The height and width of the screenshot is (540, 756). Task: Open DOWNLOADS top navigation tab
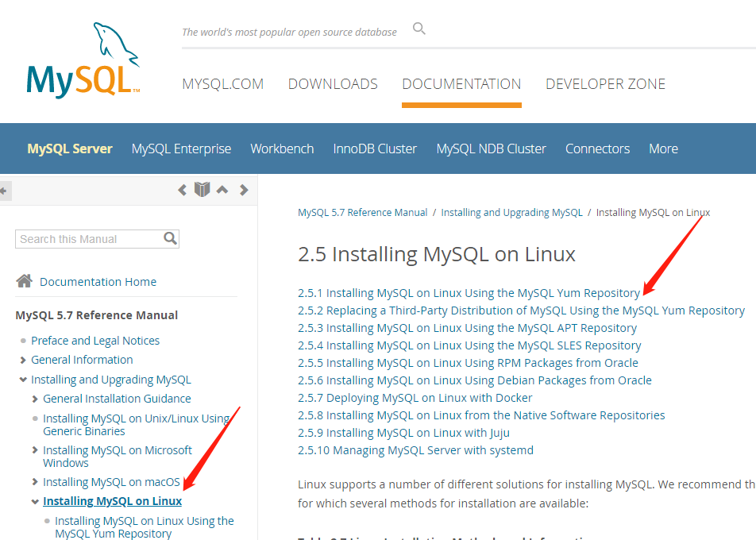[x=333, y=84]
